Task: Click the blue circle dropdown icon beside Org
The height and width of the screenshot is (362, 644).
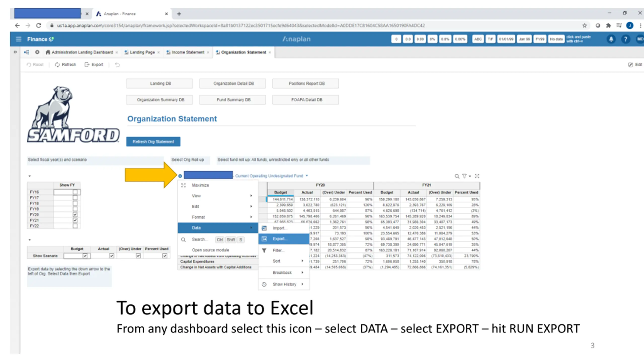Action: point(180,176)
